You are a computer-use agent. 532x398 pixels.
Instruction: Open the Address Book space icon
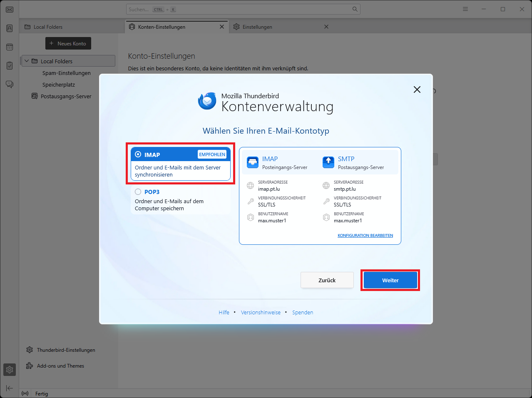10,28
